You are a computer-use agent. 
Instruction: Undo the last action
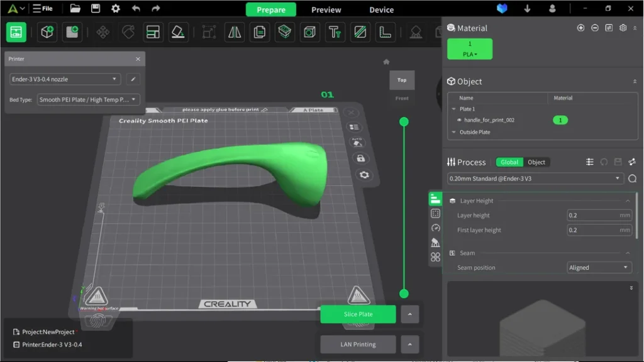pyautogui.click(x=136, y=8)
